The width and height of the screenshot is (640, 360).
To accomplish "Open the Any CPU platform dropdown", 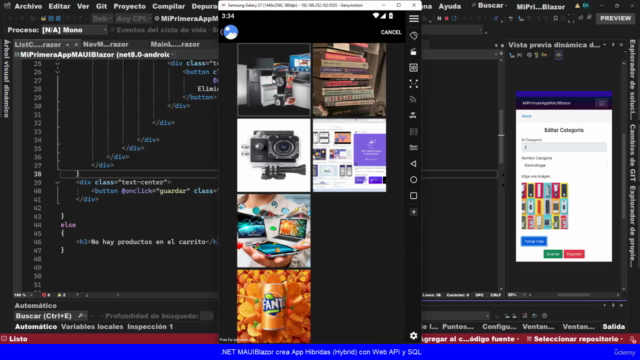I will 132,18.
